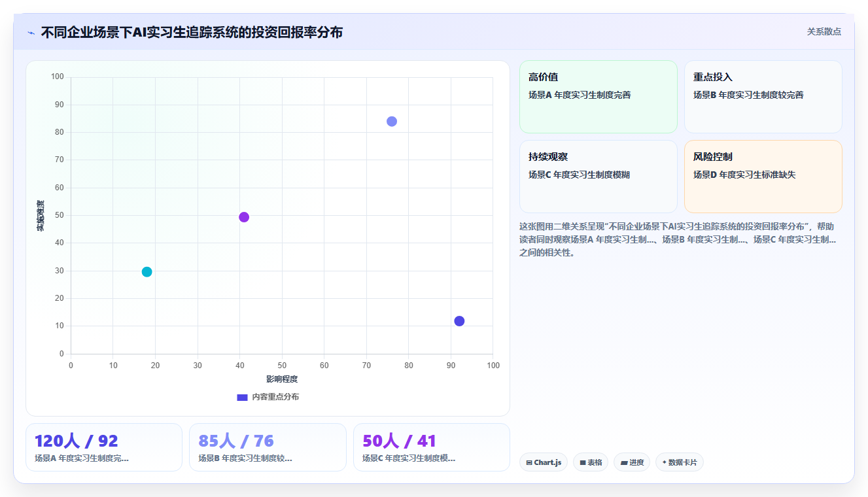Click the description paragraph starting 这张图用二维关系
Image resolution: width=868 pixels, height=497 pixels.
click(x=678, y=239)
